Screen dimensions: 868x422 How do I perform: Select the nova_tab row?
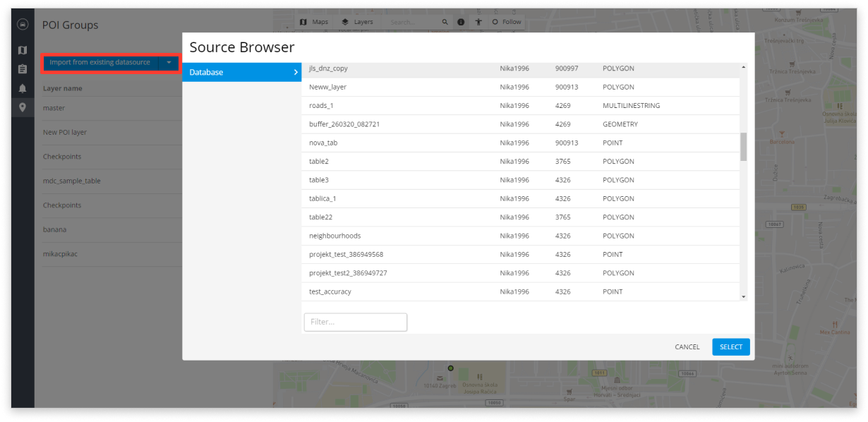pos(521,143)
